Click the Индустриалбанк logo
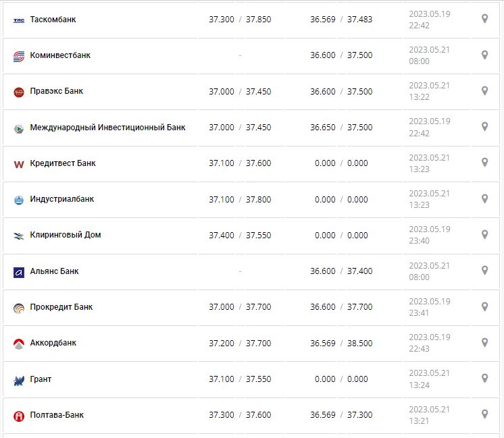 coord(19,200)
